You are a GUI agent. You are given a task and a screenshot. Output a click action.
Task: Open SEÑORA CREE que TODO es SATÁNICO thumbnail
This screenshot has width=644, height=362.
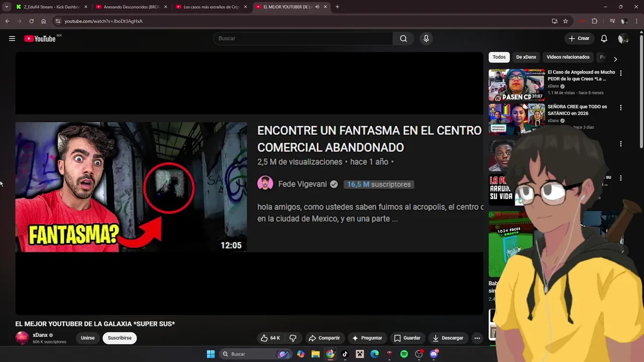517,119
